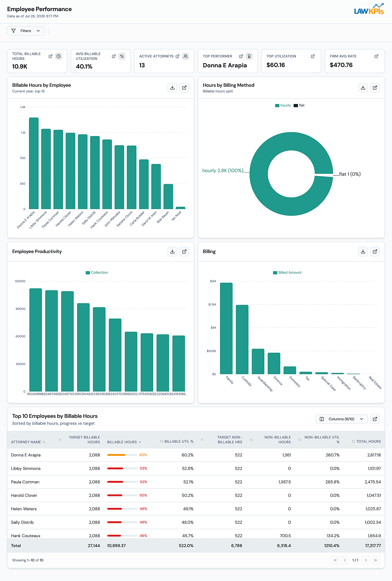The width and height of the screenshot is (392, 581).
Task: Open Total Billable Hours card external link
Action: click(50, 56)
